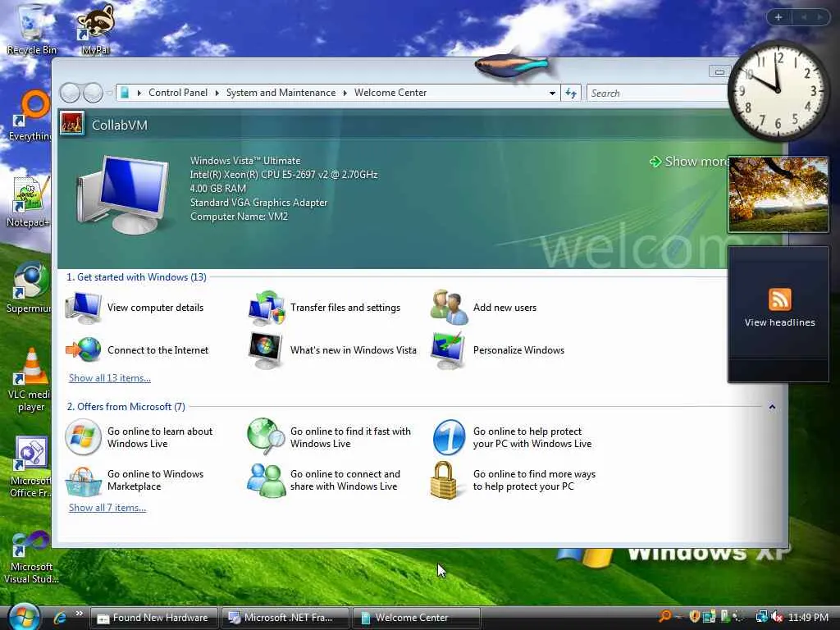Image resolution: width=840 pixels, height=630 pixels.
Task: Click the orange magnifier tray icon
Action: click(664, 617)
